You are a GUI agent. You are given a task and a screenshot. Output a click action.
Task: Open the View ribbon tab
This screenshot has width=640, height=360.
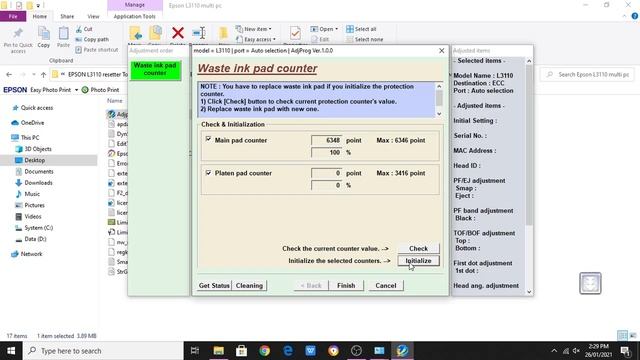[93, 16]
